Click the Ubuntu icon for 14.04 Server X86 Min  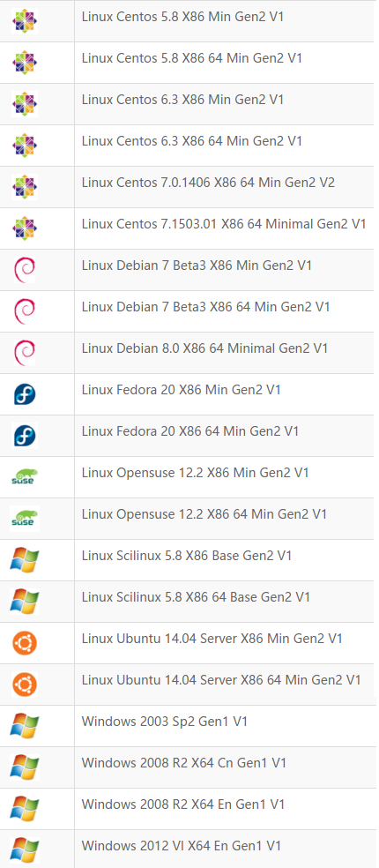(x=25, y=643)
